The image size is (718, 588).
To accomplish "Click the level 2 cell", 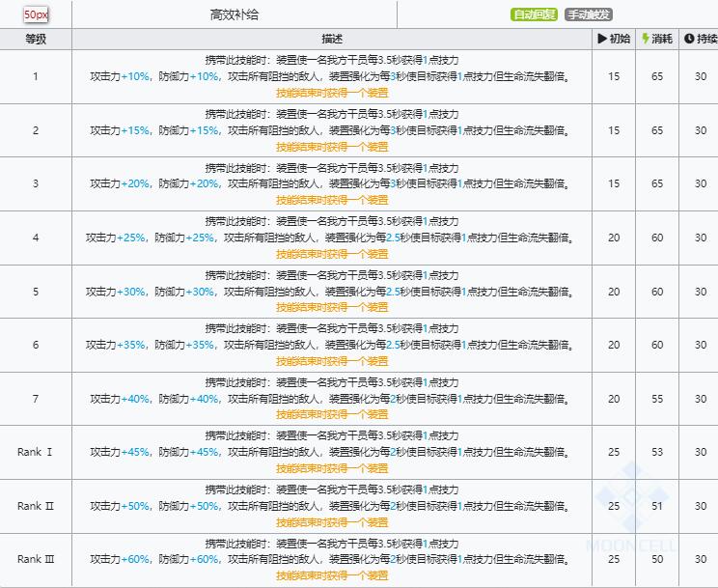I will pos(36,130).
